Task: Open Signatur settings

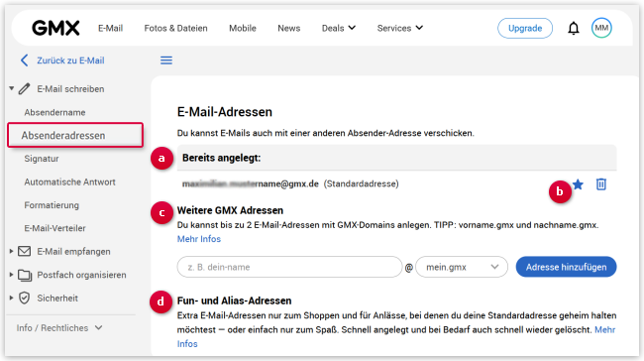Action: click(42, 159)
